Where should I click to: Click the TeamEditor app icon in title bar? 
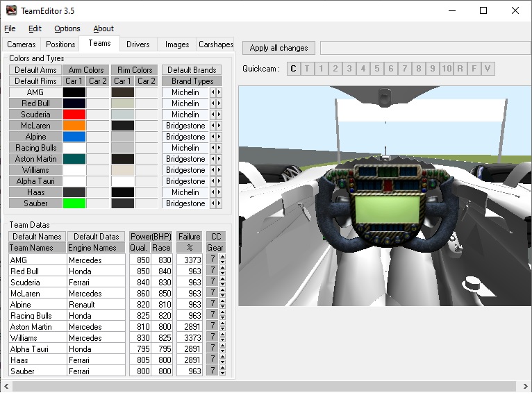tap(11, 10)
